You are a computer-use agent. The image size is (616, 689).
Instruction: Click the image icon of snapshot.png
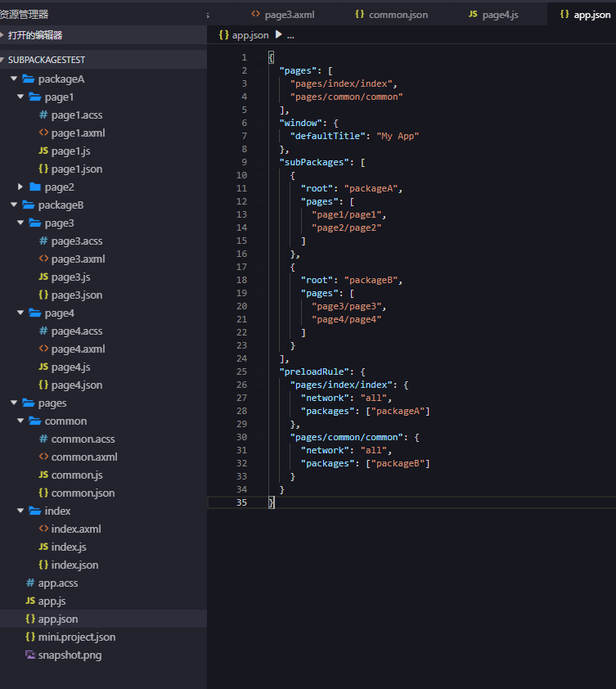click(x=30, y=655)
